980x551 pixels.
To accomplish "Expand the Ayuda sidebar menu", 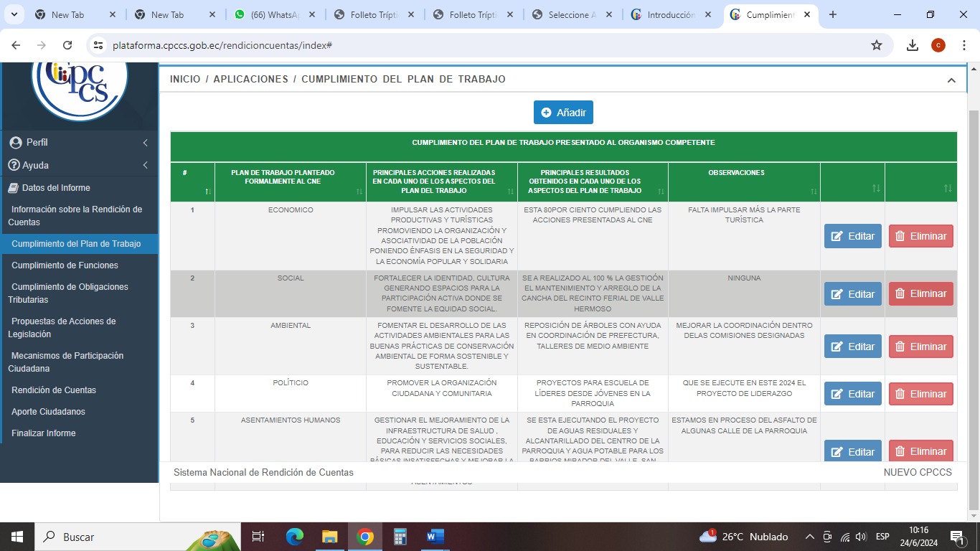I will point(79,165).
